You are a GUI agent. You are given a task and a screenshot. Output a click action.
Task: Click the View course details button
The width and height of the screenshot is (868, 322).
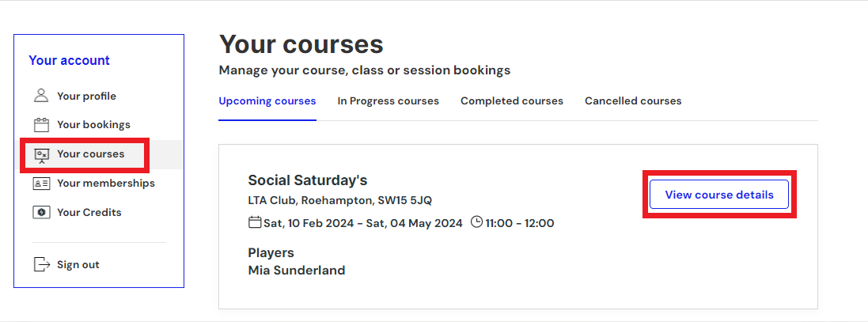719,195
